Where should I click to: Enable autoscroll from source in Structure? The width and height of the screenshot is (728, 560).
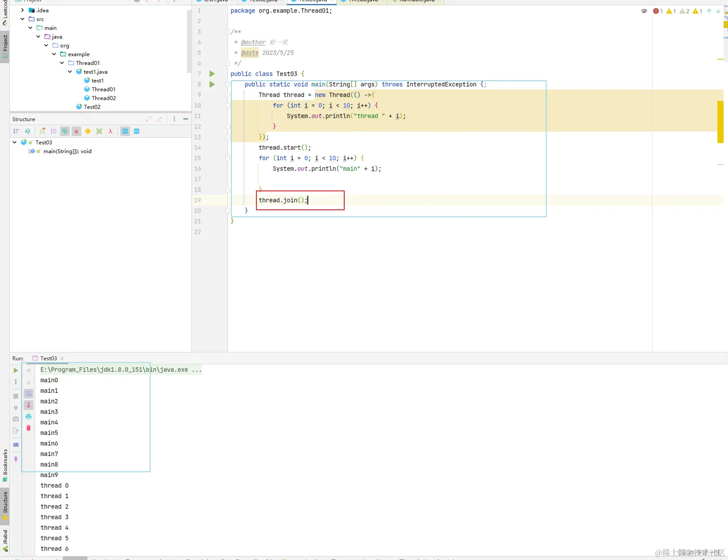click(137, 131)
